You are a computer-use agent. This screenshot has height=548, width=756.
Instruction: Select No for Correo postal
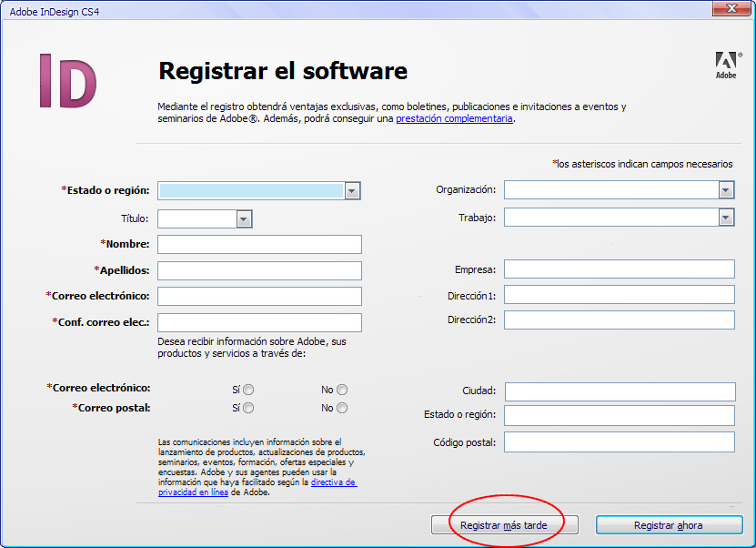point(342,408)
